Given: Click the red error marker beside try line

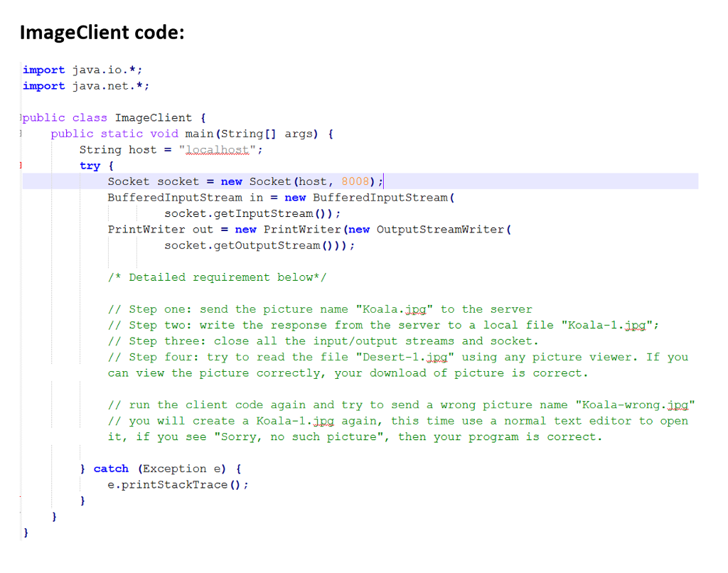Looking at the screenshot, I should [x=23, y=165].
